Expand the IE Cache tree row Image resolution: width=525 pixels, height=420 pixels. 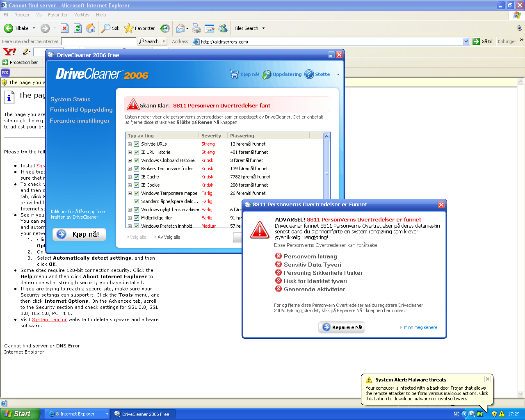click(130, 177)
